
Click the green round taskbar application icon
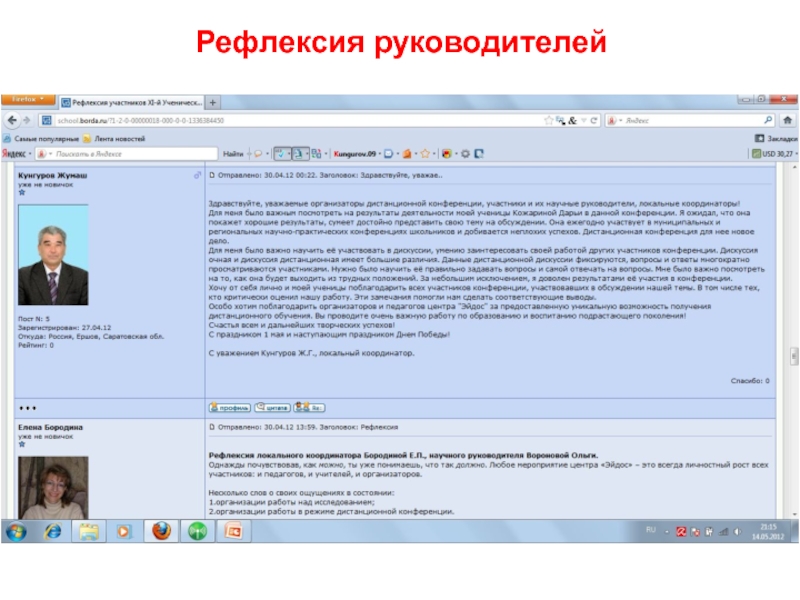197,532
